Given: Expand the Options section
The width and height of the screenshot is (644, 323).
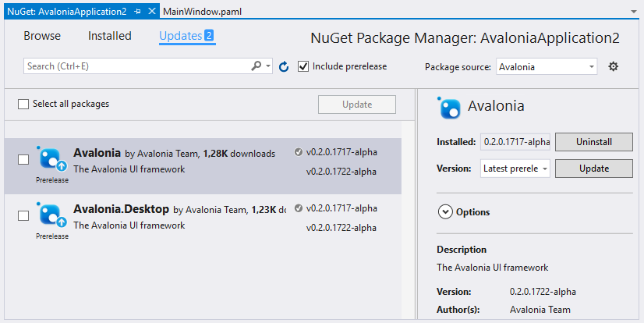Looking at the screenshot, I should (445, 212).
